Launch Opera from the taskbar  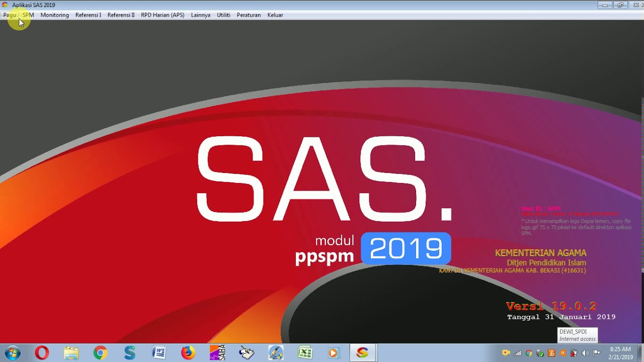pos(42,353)
